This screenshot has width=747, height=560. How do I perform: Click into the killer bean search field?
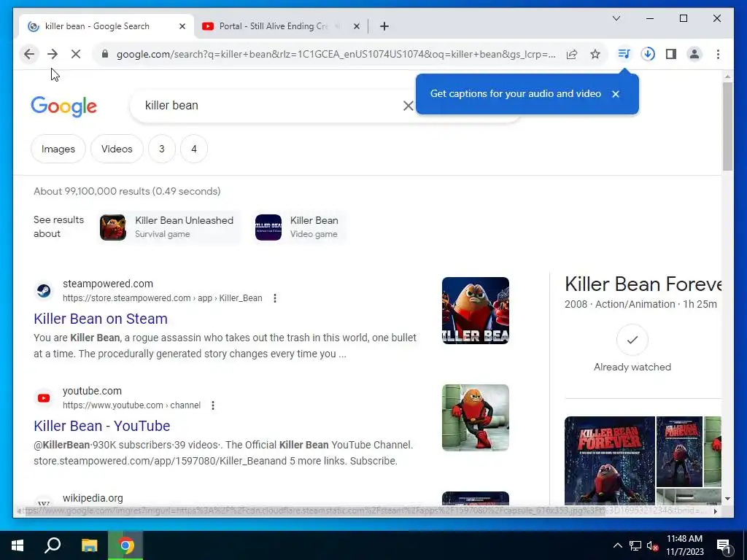271,106
